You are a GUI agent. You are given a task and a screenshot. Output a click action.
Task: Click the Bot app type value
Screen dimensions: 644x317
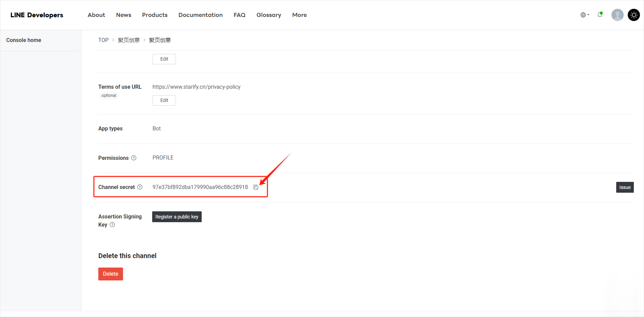(157, 128)
